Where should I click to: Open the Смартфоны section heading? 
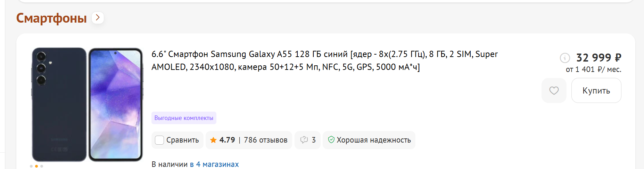coord(51,18)
